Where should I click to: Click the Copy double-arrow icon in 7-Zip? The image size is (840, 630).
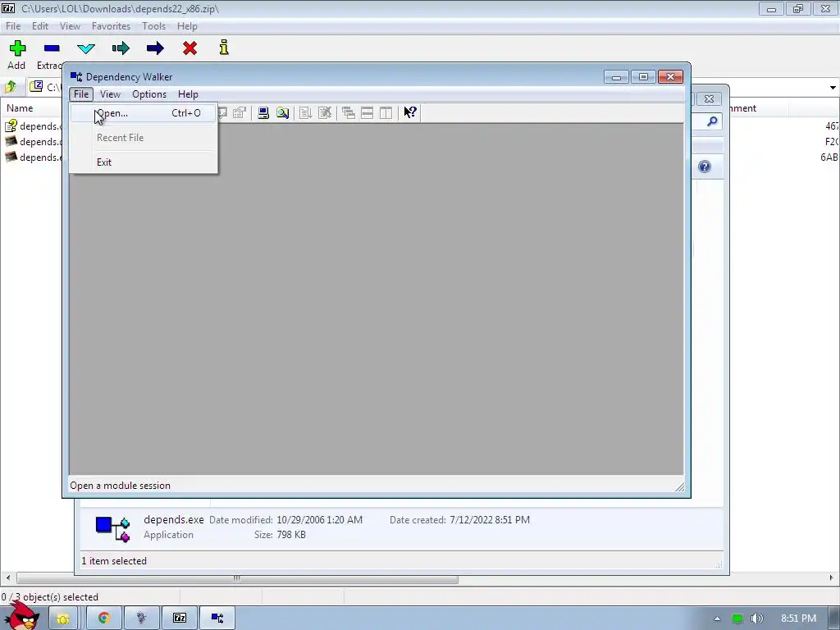121,48
